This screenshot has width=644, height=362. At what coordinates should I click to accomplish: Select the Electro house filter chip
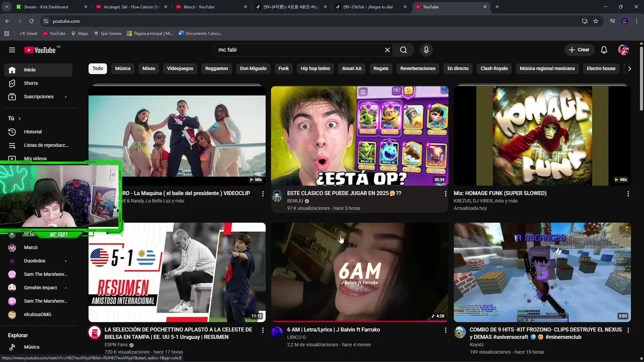pos(601,68)
